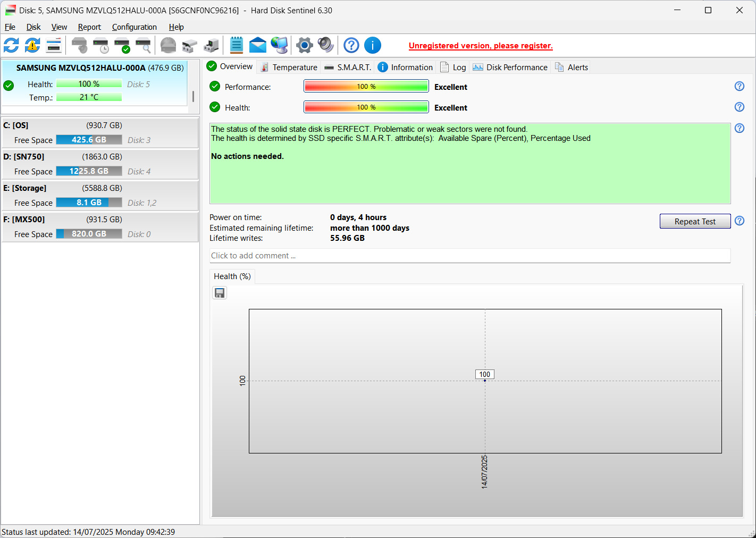Viewport: 756px width, 538px height.
Task: Click the disk with magnifier surface test icon
Action: [x=143, y=46]
